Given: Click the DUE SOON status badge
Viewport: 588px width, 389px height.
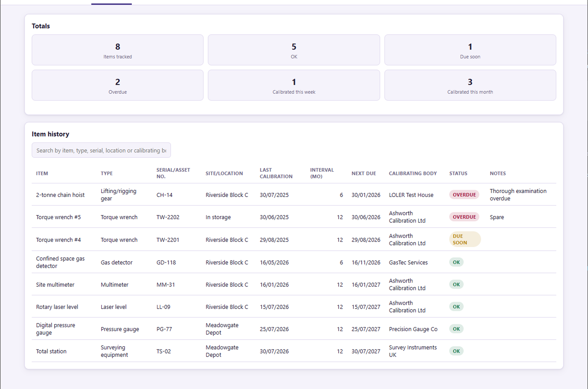Looking at the screenshot, I should pos(465,239).
